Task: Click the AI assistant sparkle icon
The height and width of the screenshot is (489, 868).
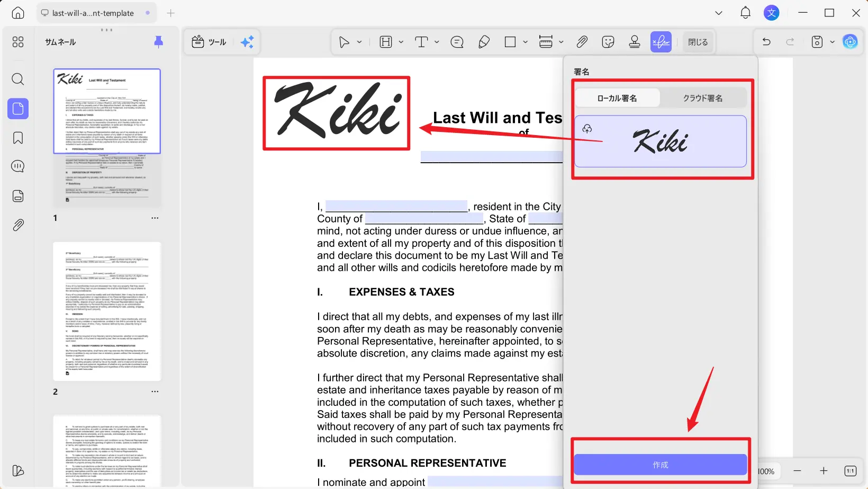Action: tap(247, 42)
